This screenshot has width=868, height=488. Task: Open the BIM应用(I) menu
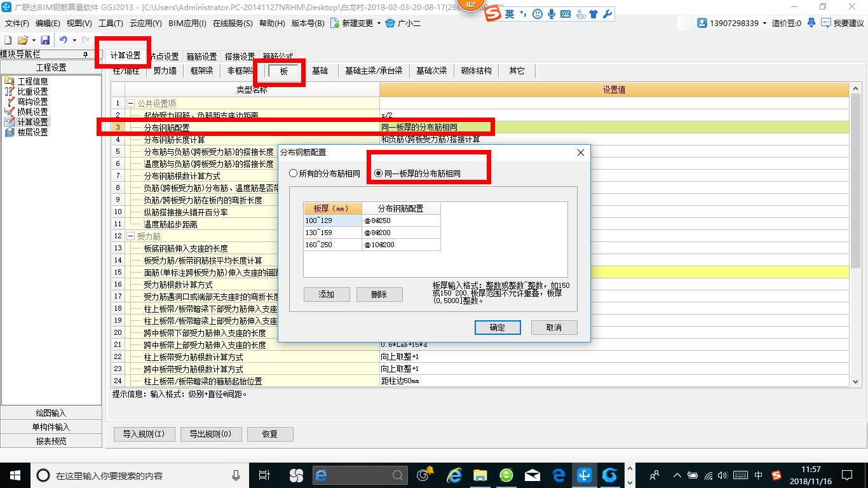click(x=187, y=23)
